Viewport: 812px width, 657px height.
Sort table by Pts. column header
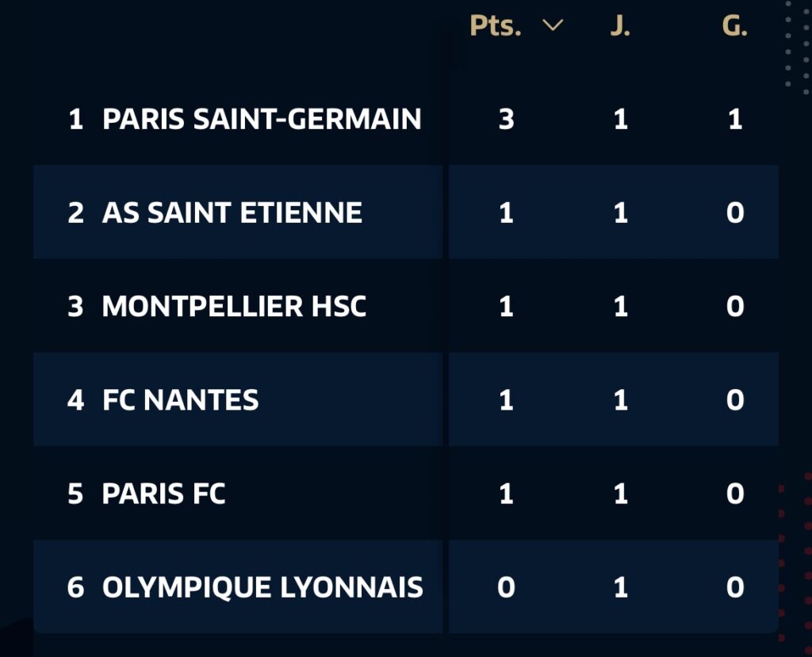pyautogui.click(x=496, y=25)
